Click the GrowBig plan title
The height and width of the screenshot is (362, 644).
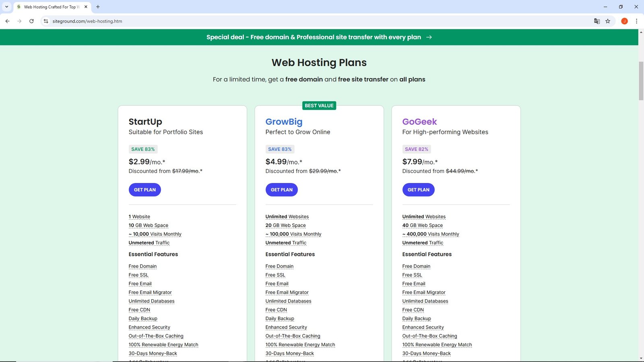(x=284, y=121)
